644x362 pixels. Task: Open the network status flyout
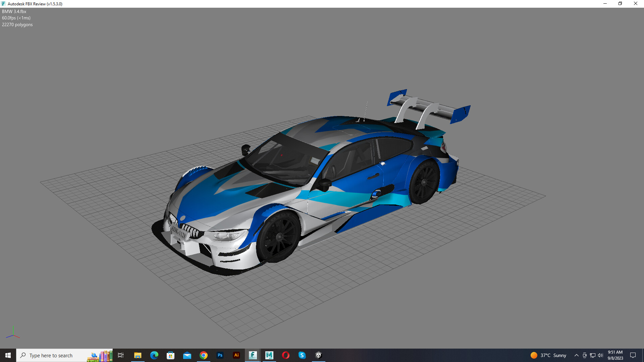point(592,355)
